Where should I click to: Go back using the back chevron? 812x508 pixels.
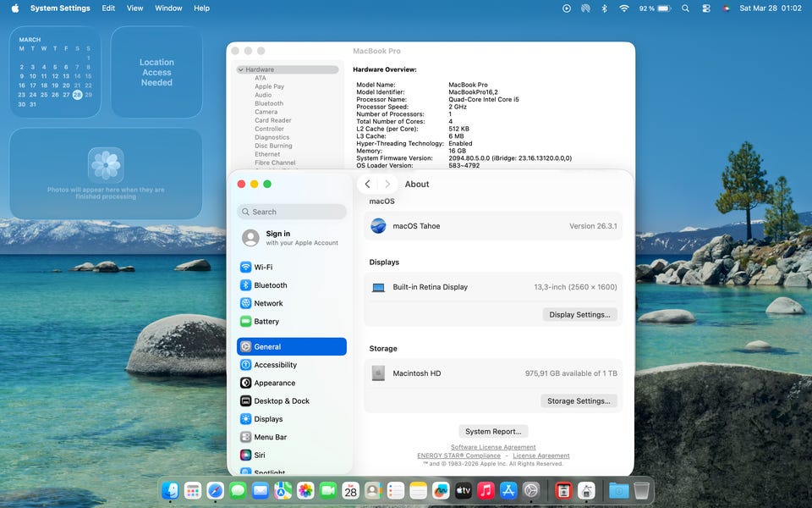[x=367, y=185]
